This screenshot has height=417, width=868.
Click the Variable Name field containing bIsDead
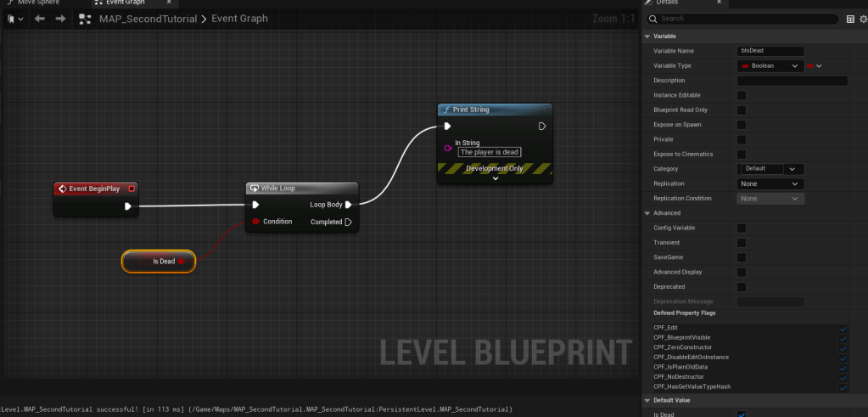[770, 51]
